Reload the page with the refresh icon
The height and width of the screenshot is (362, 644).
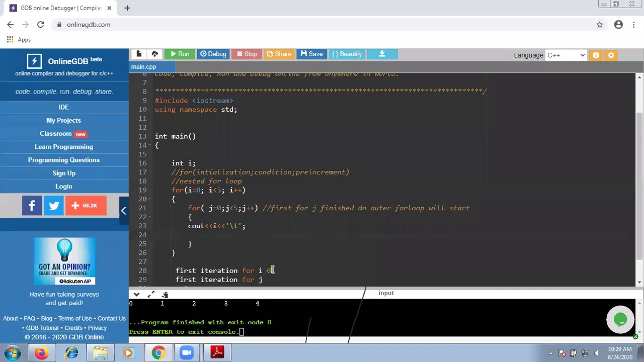40,25
